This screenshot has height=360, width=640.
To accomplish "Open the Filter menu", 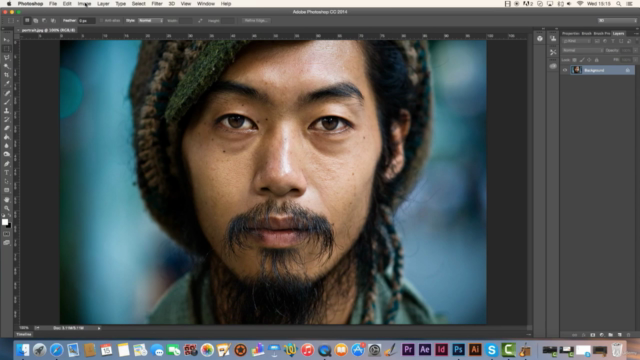I will [157, 4].
